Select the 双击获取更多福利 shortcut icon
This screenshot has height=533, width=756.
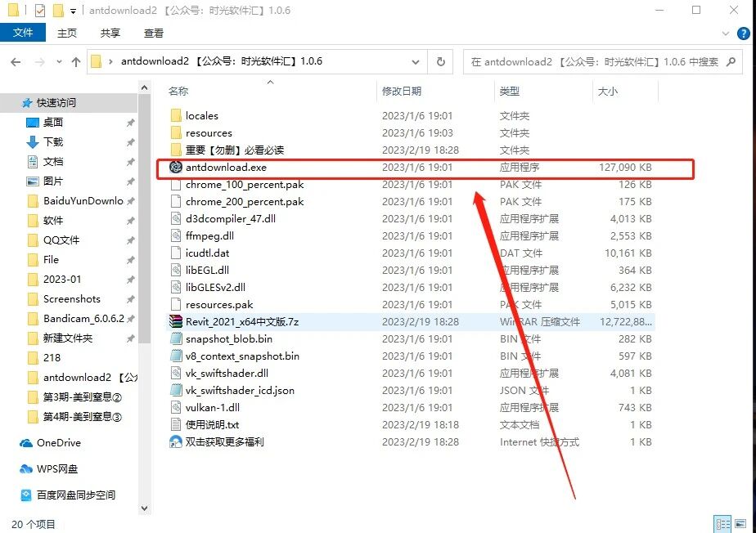click(x=176, y=442)
